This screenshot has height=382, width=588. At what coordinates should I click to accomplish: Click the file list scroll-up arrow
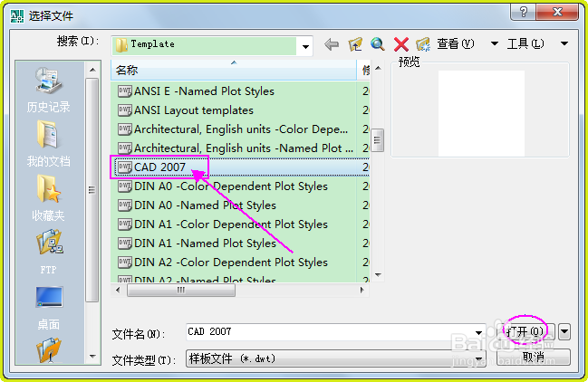[378, 68]
